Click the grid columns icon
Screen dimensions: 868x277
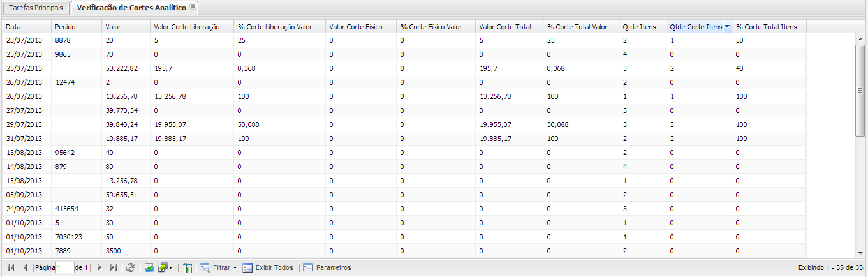point(188,267)
